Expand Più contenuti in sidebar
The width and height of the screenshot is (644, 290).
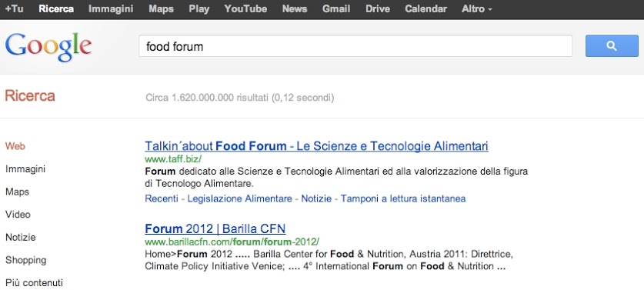click(x=34, y=283)
